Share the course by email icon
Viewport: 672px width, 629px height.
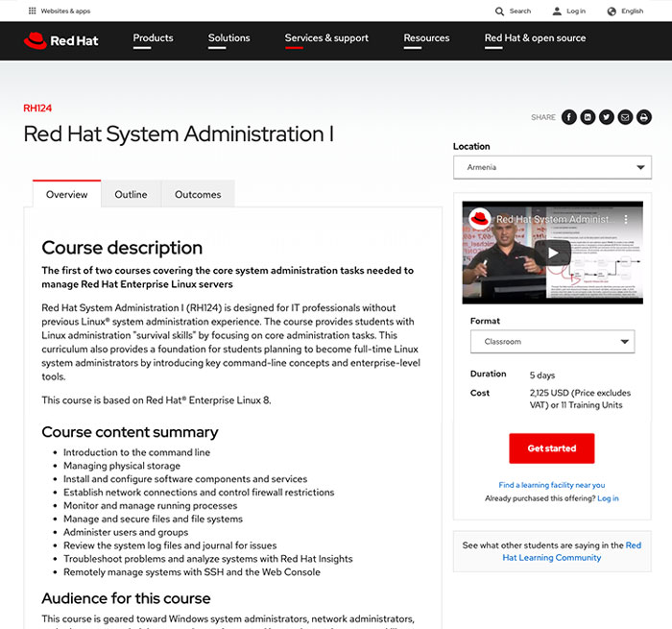[x=625, y=117]
